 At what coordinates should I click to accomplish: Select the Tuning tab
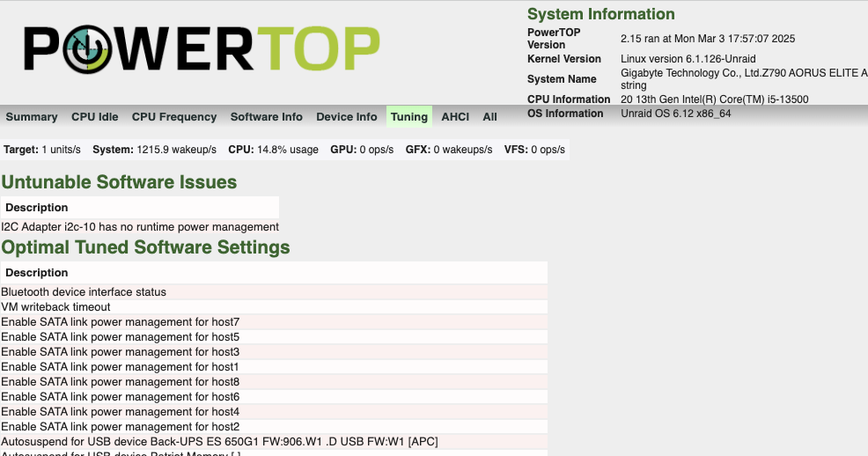point(409,117)
